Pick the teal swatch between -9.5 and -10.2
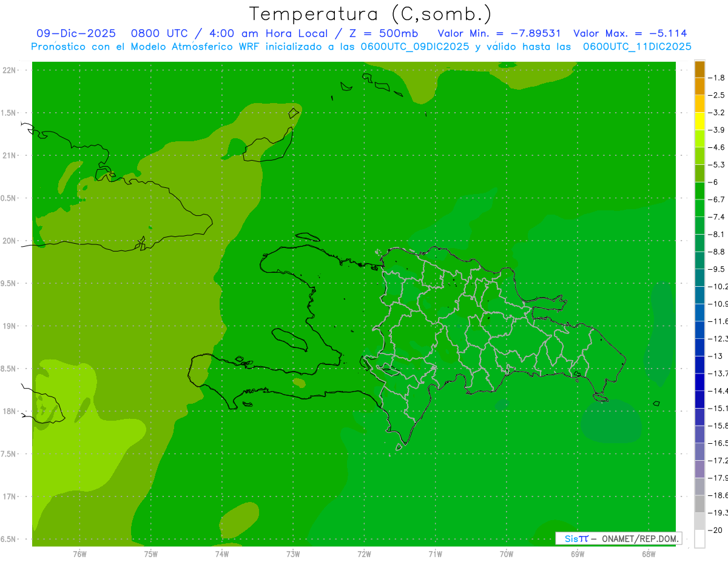 coord(699,277)
